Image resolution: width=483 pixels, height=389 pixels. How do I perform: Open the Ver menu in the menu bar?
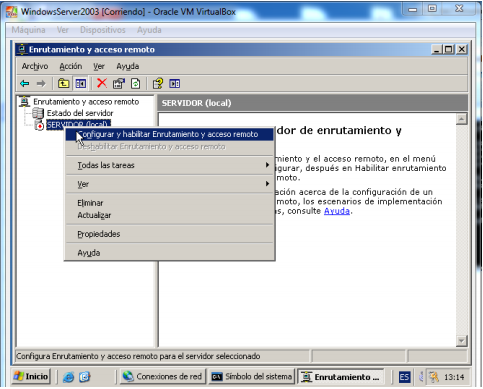point(99,66)
